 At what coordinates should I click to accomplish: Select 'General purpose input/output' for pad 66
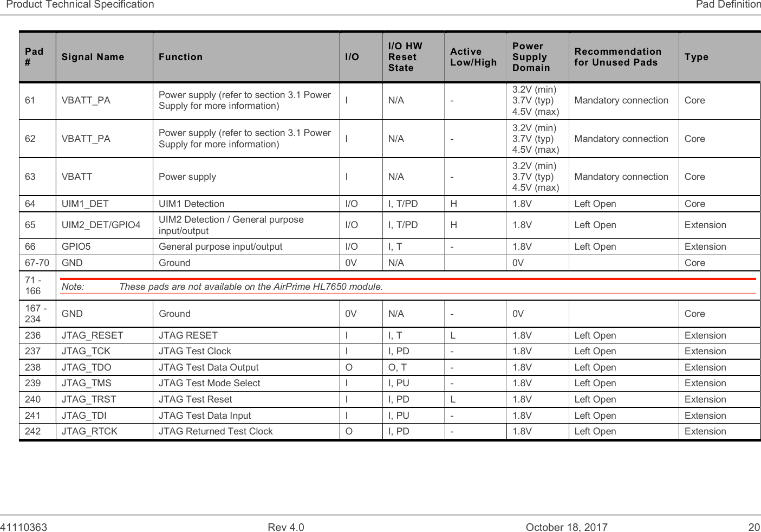pyautogui.click(x=220, y=246)
